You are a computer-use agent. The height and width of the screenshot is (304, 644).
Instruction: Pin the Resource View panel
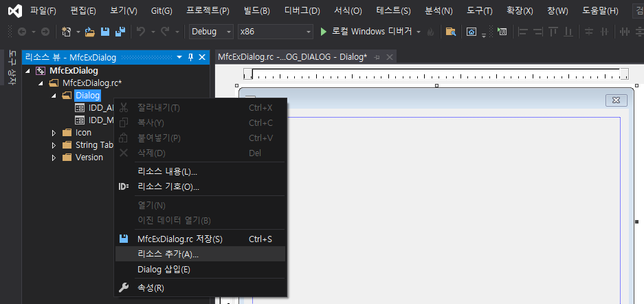(x=190, y=58)
